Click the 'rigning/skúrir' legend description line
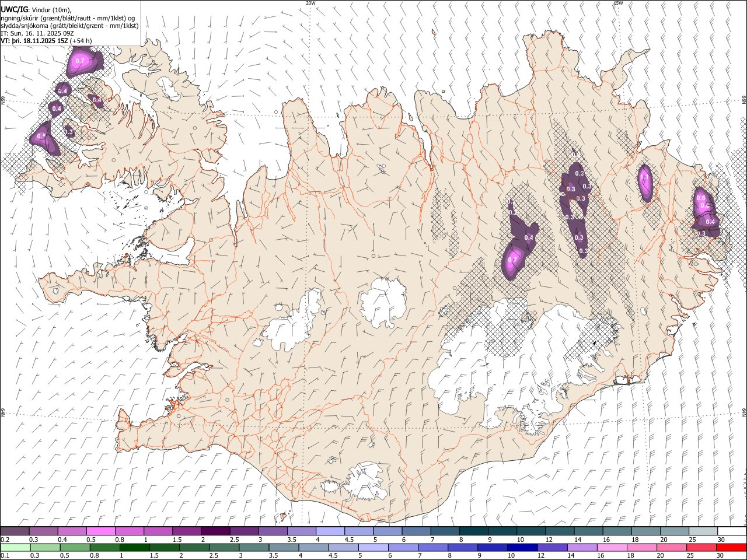Viewport: 747px width, 560px height. coord(68,17)
